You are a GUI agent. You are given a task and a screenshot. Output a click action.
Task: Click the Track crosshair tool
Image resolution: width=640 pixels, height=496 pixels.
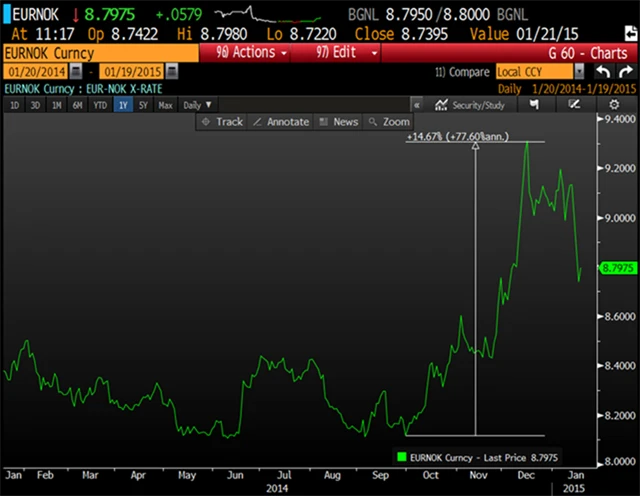tap(222, 121)
